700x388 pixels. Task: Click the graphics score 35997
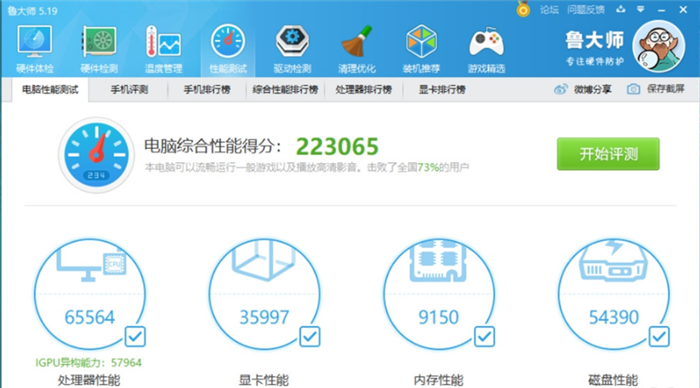[x=264, y=317]
